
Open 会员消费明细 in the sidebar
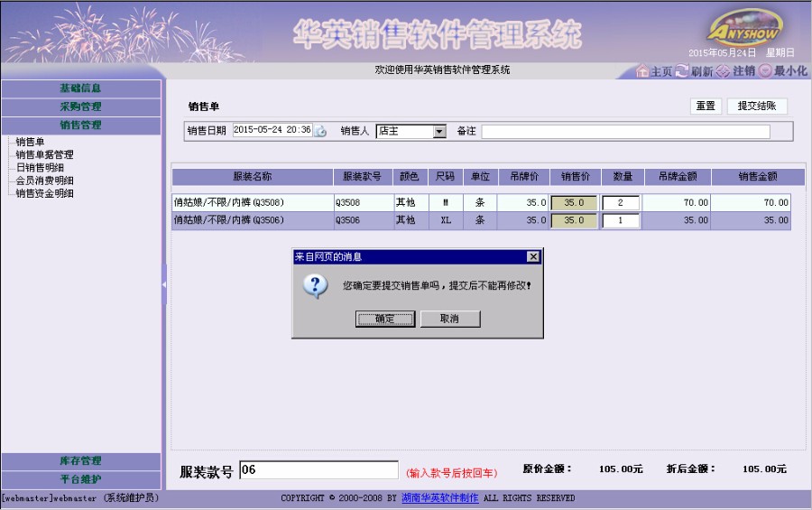44,181
